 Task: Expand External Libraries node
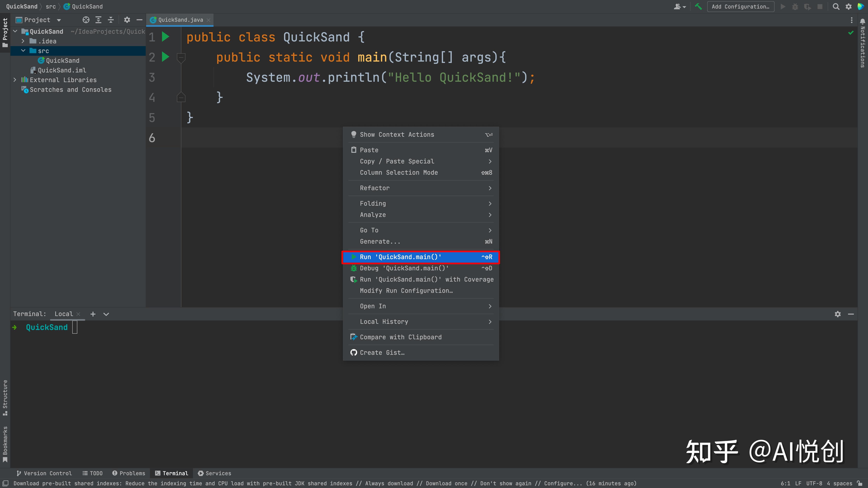point(15,80)
